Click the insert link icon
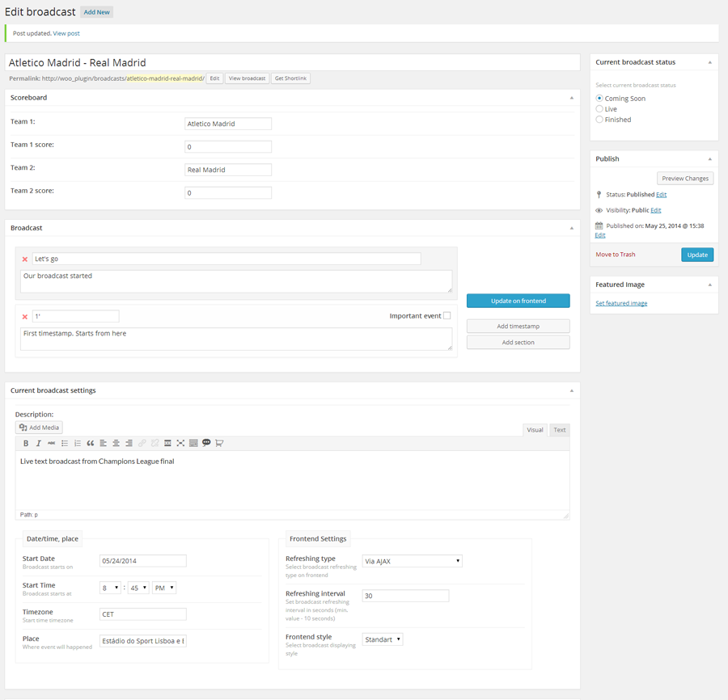728x700 pixels. [x=142, y=443]
